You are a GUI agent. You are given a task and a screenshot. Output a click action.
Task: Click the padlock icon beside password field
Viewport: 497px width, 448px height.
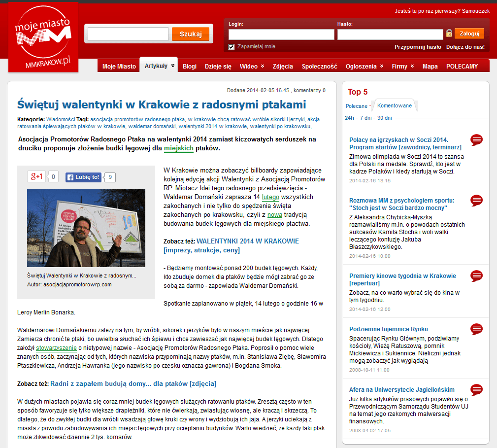pos(449,34)
